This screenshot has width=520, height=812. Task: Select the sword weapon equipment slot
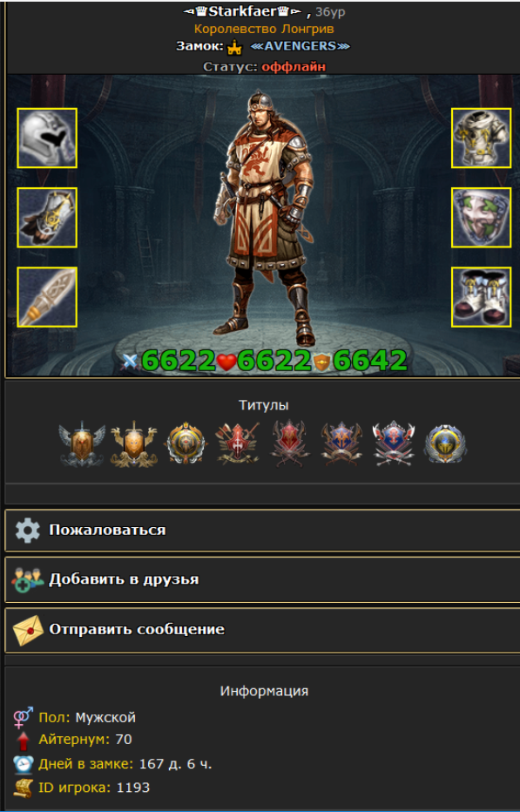click(x=47, y=297)
